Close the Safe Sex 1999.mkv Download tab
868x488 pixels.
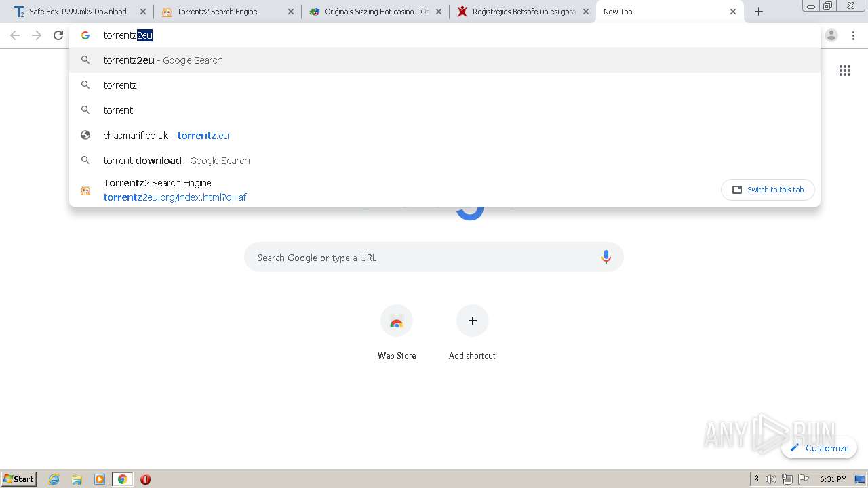pos(142,12)
